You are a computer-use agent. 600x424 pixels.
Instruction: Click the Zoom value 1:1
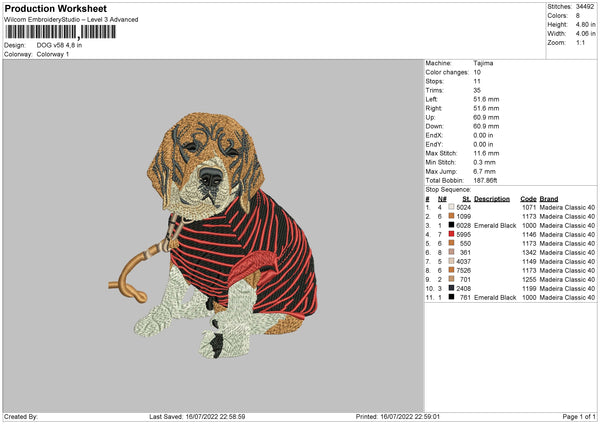[x=580, y=43]
